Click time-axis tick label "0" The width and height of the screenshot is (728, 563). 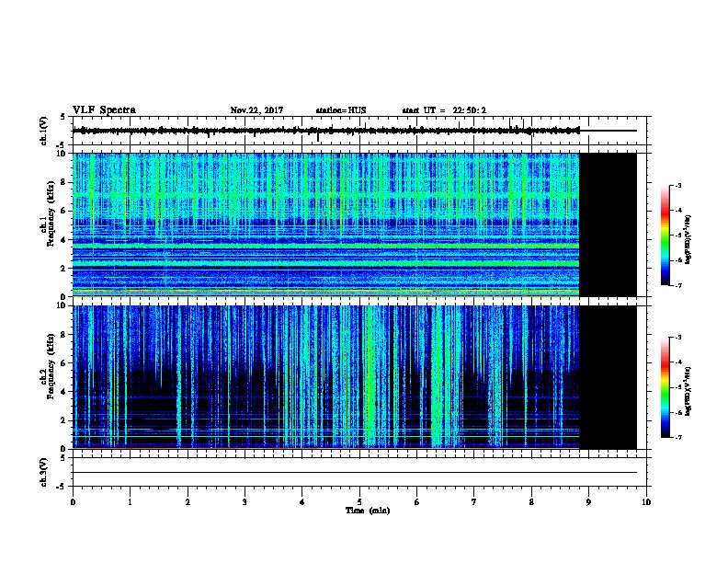[73, 502]
